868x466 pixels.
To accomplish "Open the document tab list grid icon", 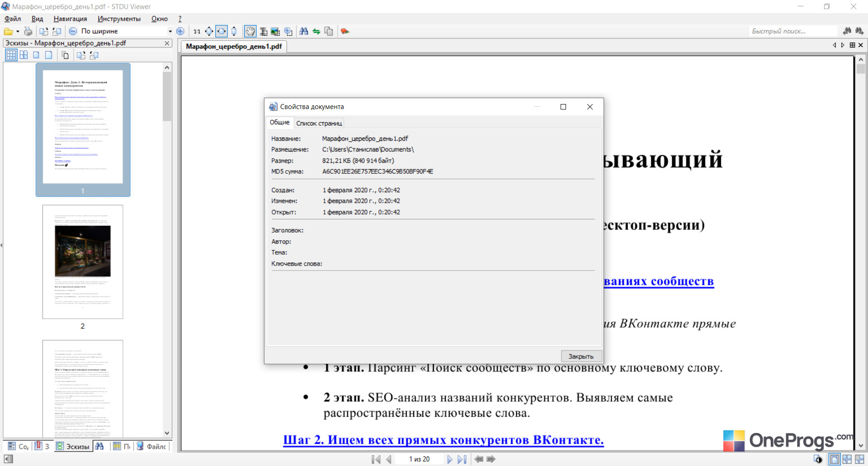I will tap(852, 45).
